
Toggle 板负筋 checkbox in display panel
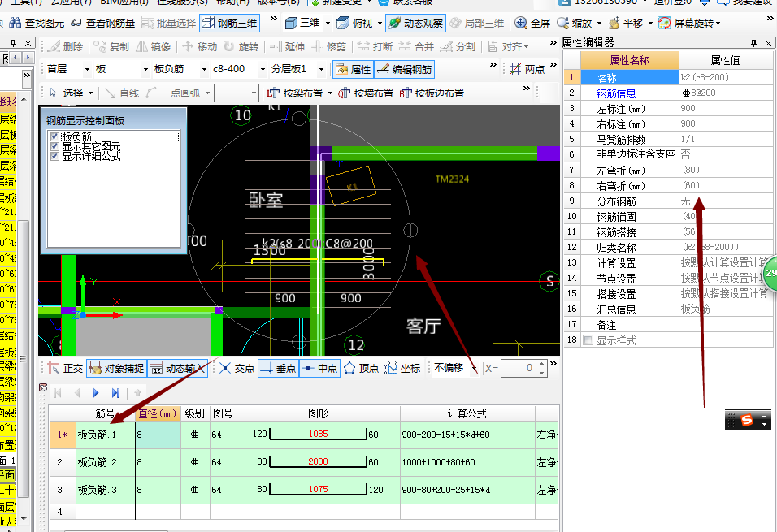pyautogui.click(x=55, y=136)
